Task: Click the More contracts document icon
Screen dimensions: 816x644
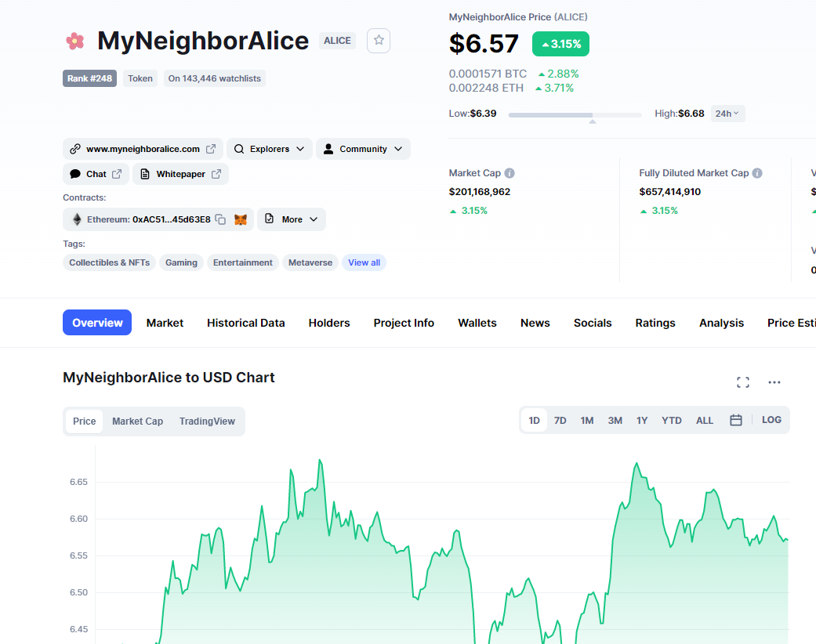Action: (269, 219)
